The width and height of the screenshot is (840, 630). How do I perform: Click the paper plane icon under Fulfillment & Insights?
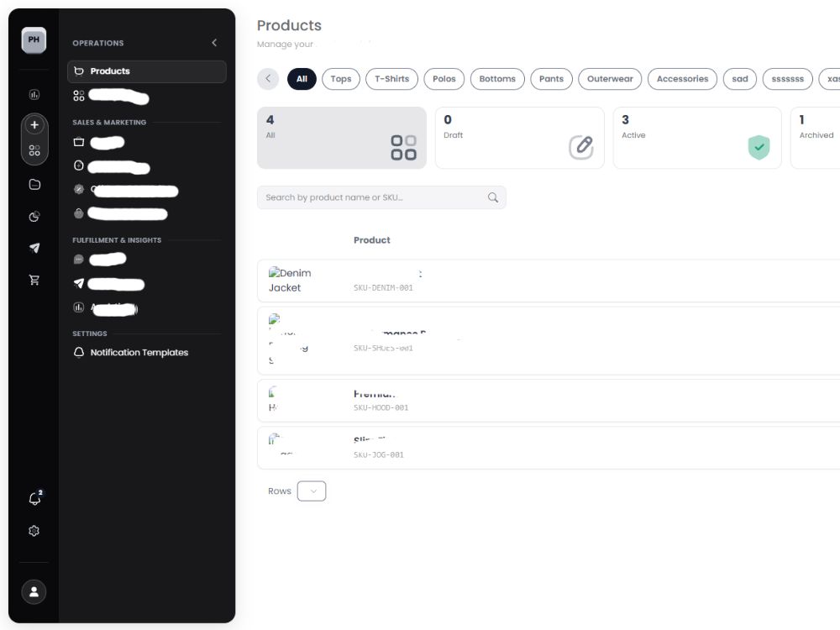coord(79,283)
